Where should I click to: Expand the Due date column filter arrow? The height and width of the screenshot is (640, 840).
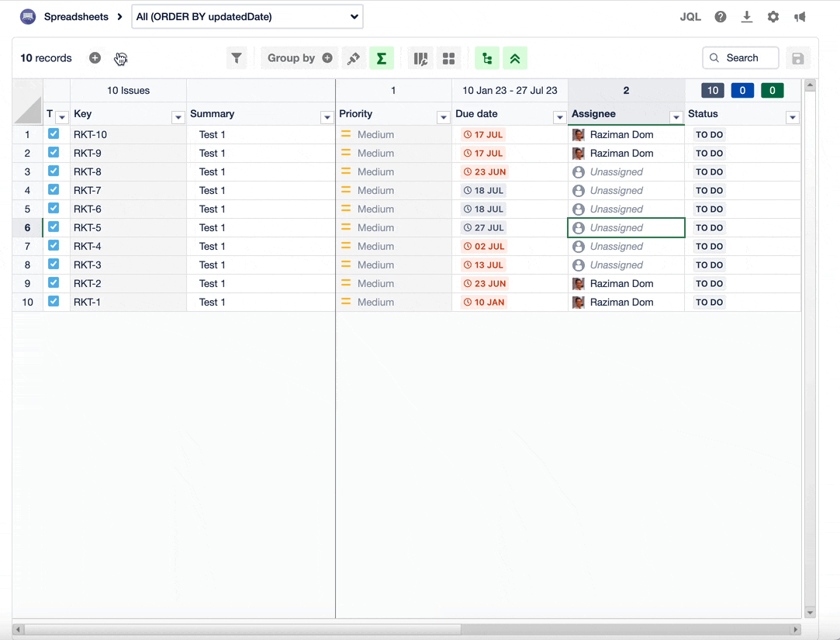coord(559,117)
